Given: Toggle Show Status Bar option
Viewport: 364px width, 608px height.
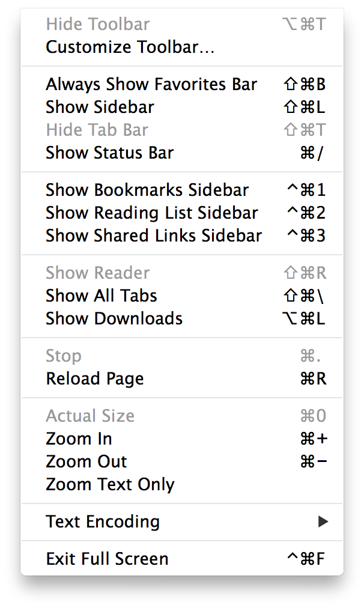Looking at the screenshot, I should pos(109,153).
